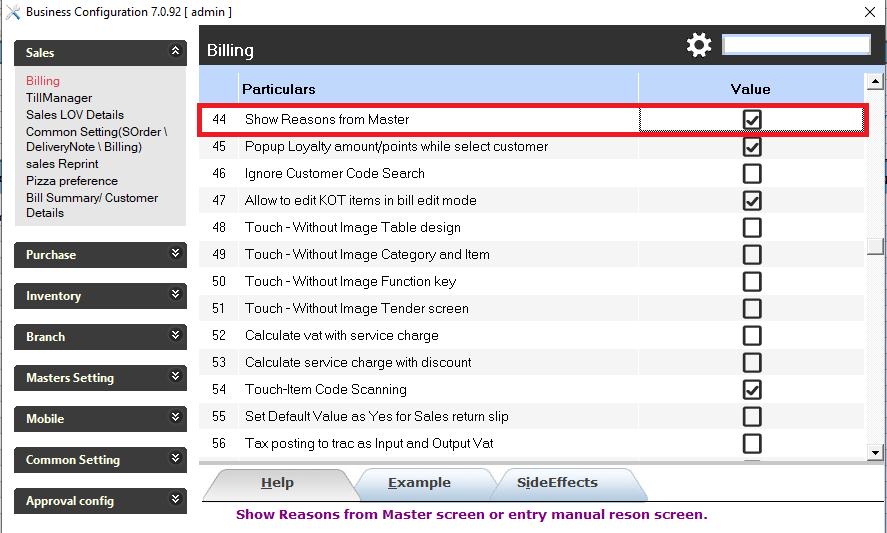Screen dimensions: 887x533
Task: Expand the Mobile section chevron
Action: [x=176, y=418]
